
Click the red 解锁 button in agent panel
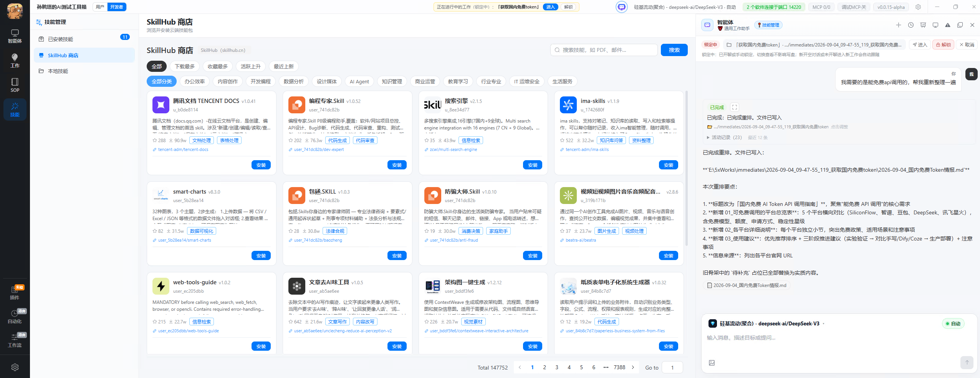point(943,45)
